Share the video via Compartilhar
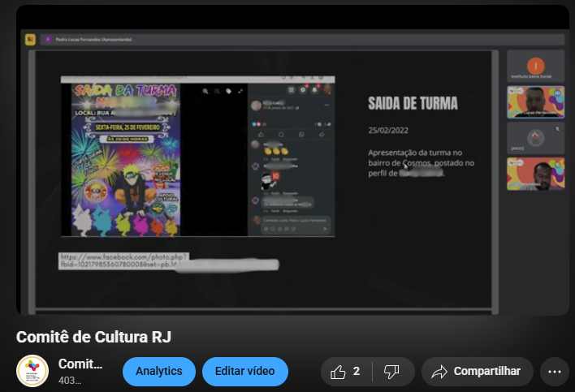The image size is (575, 392). 477,372
